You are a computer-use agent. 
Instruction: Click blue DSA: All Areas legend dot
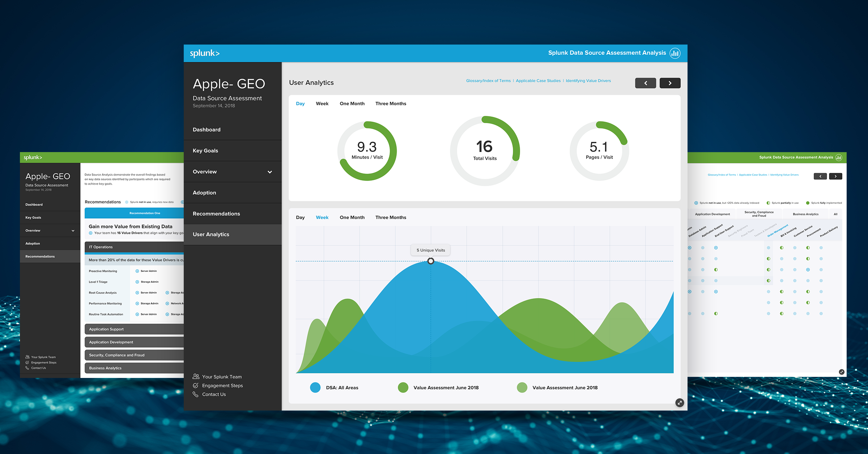315,387
